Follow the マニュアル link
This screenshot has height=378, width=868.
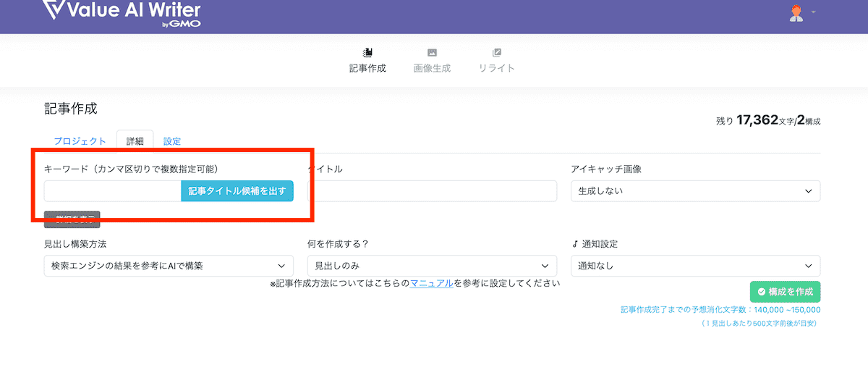coord(432,284)
